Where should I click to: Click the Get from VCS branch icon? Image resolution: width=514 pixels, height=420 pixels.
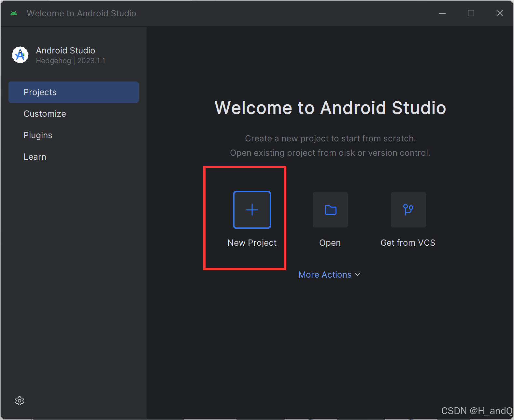[408, 210]
